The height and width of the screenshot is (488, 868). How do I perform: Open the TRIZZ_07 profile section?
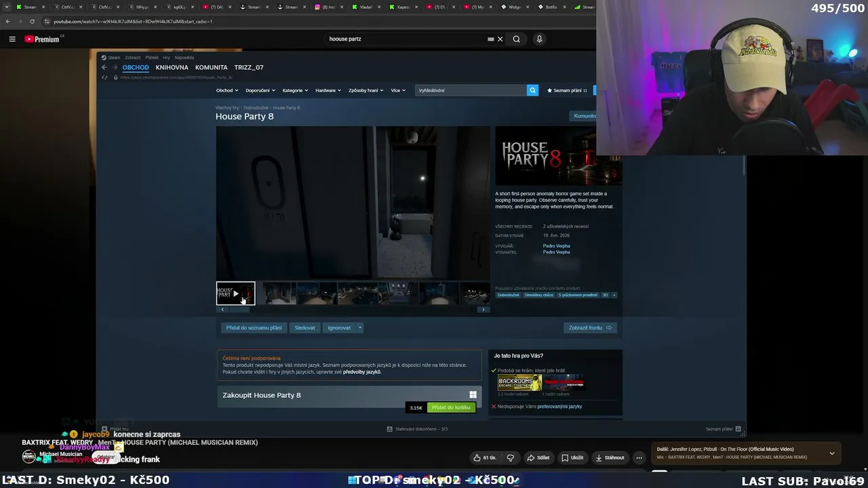tap(249, 68)
